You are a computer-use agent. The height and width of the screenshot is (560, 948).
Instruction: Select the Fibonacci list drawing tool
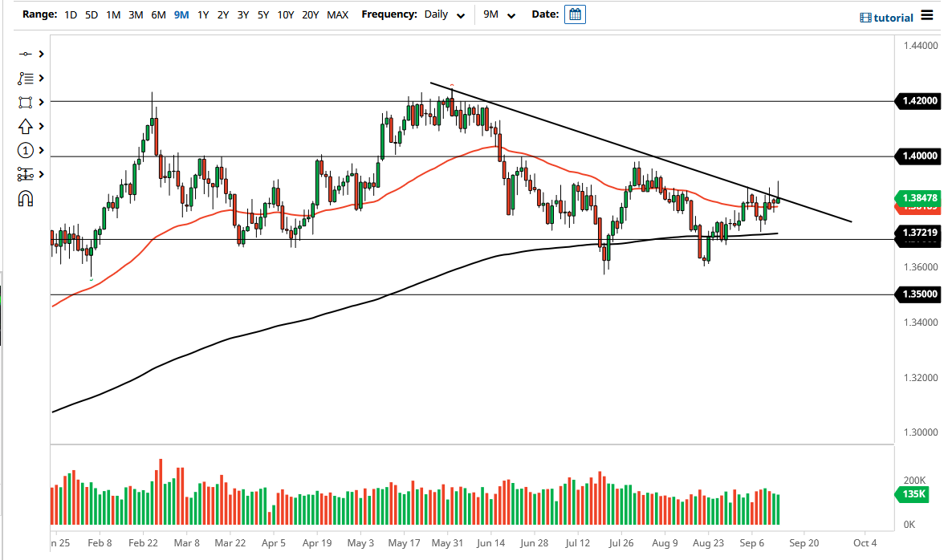[x=26, y=78]
